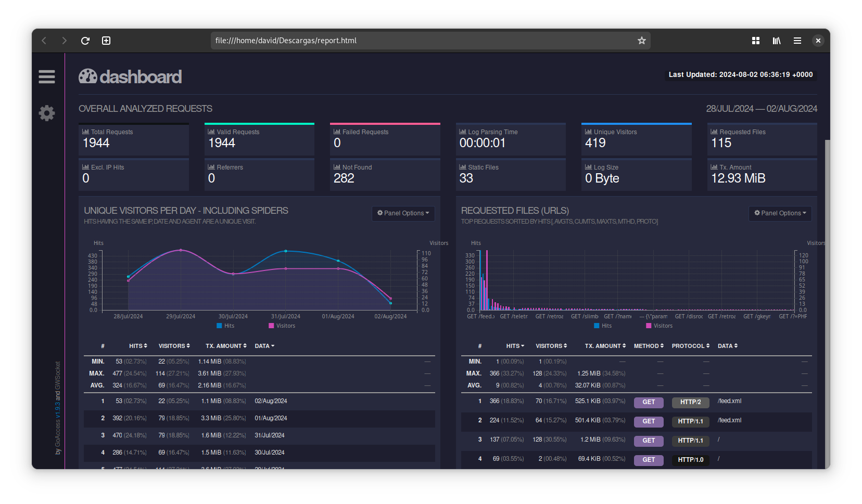
Task: Toggle Visitors series in requested files legend
Action: click(659, 326)
